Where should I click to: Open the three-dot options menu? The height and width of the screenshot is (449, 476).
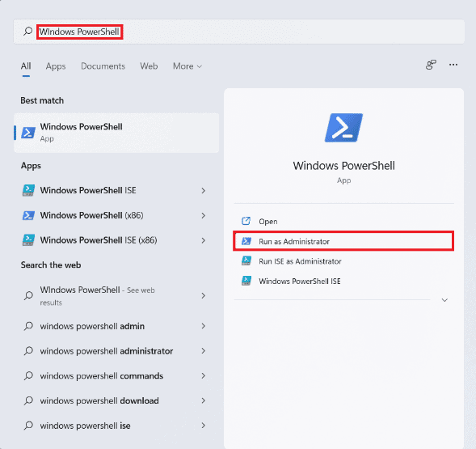pyautogui.click(x=453, y=65)
